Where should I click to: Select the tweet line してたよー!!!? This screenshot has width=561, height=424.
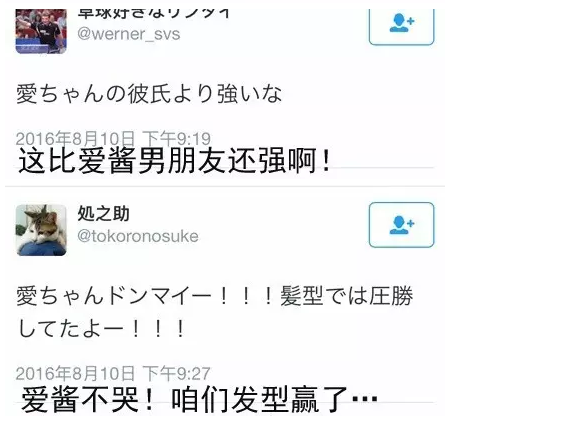tap(102, 329)
